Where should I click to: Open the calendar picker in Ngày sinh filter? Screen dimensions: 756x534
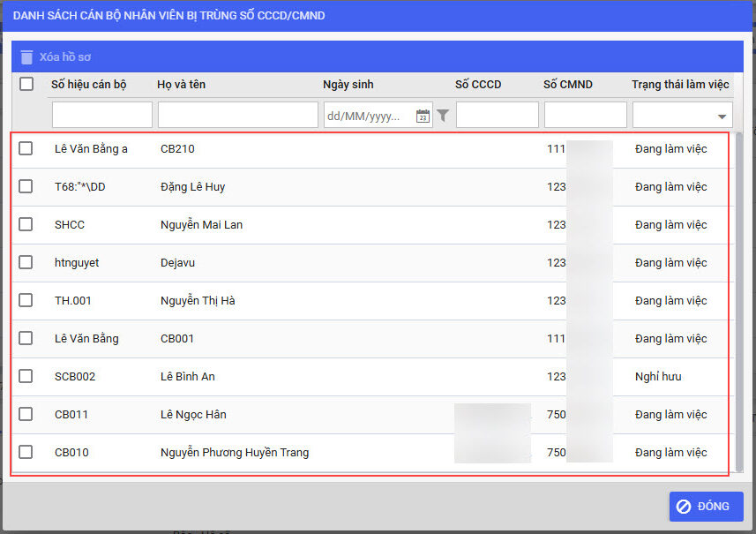coord(423,116)
